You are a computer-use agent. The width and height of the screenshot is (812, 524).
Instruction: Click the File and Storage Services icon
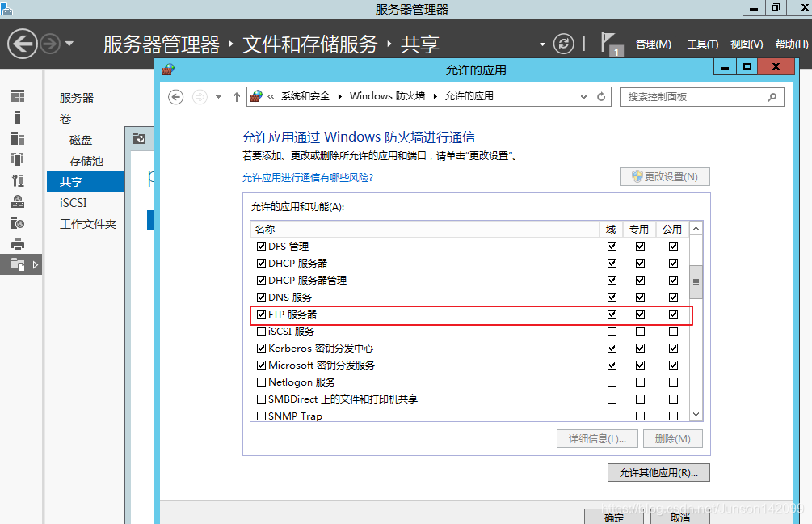click(x=18, y=264)
